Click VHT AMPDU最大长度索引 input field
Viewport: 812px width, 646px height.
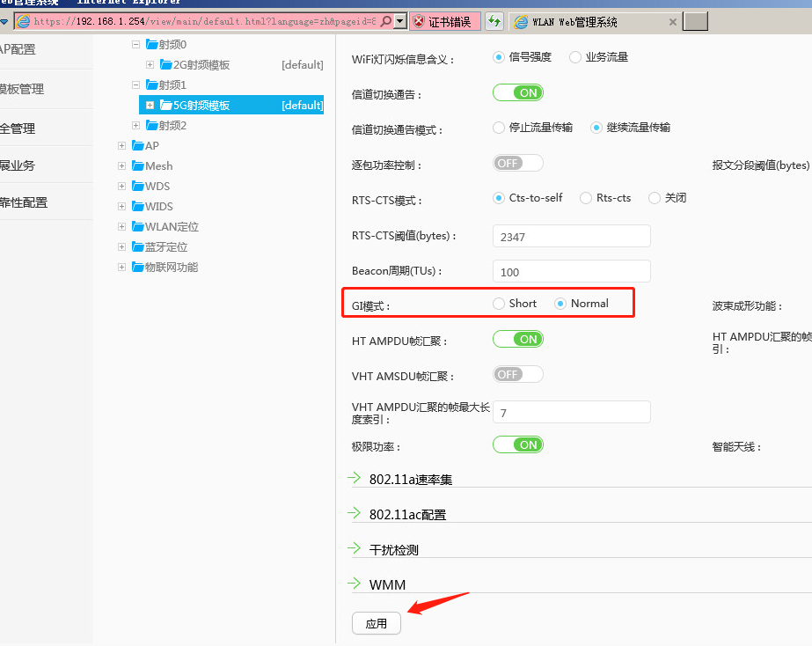click(x=572, y=413)
